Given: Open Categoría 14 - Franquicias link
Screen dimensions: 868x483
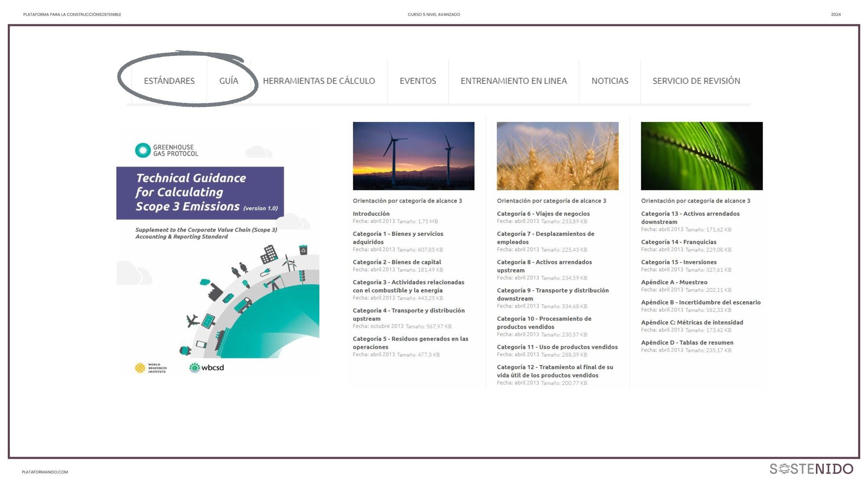Looking at the screenshot, I should 678,242.
